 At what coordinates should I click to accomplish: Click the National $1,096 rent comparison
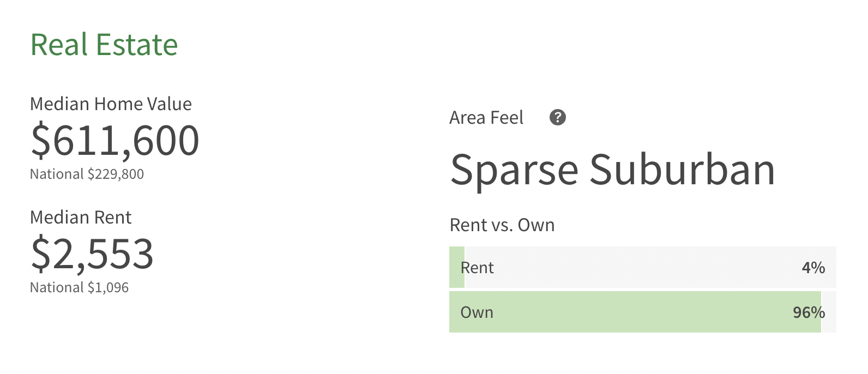pyautogui.click(x=79, y=287)
